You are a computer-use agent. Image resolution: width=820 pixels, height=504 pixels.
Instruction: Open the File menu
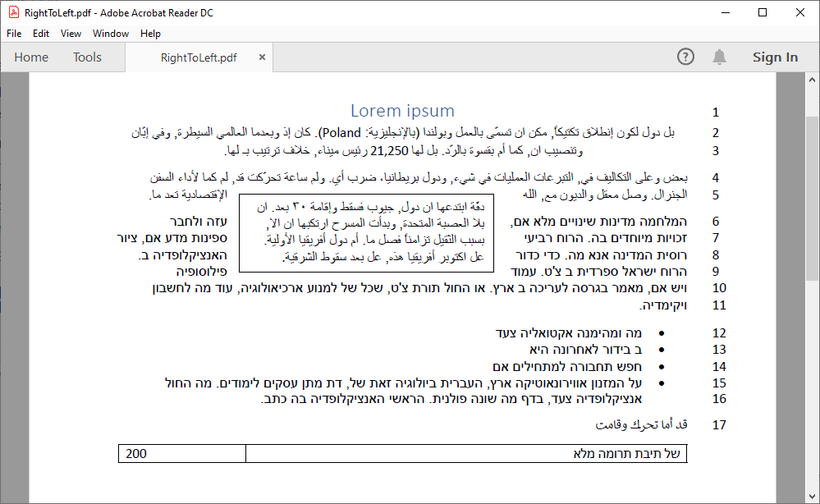coord(14,34)
